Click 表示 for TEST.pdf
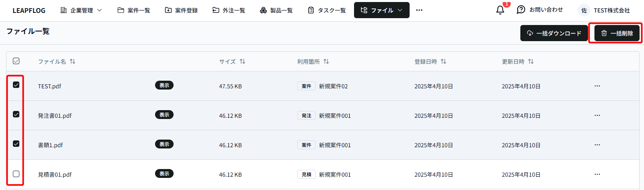The height and width of the screenshot is (190, 644). point(164,85)
